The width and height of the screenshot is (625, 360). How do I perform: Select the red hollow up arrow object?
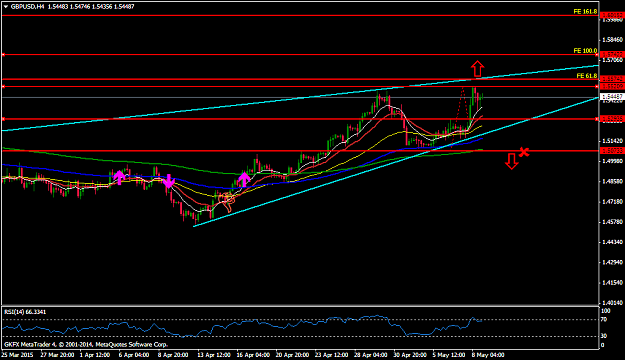point(478,69)
